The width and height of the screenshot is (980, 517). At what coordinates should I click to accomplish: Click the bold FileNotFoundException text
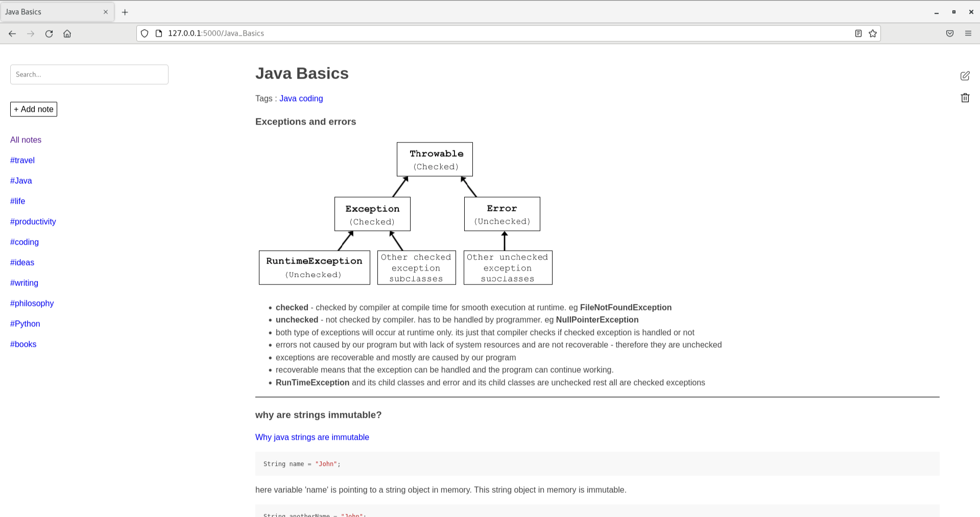coord(626,308)
